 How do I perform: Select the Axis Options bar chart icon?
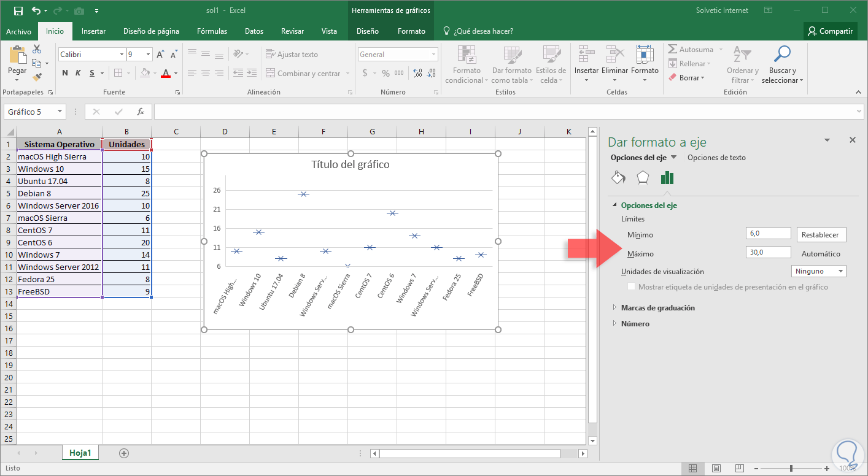click(x=667, y=178)
